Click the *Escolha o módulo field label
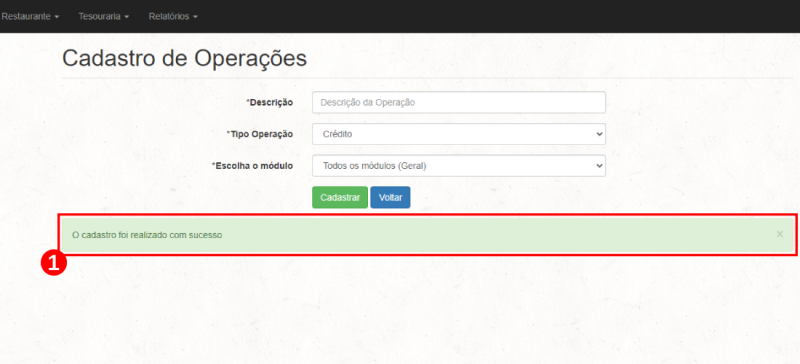800x364 pixels. pos(253,165)
